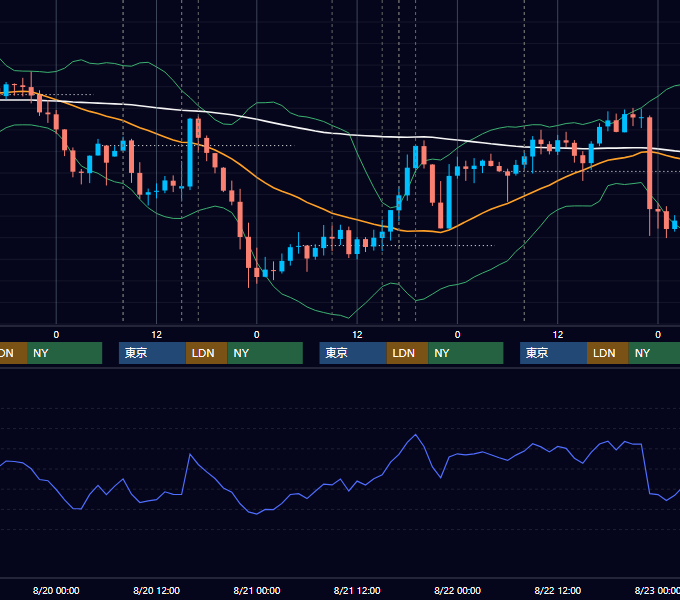
Task: Click hour label 12 above 8/20 12:00
Action: 157,335
